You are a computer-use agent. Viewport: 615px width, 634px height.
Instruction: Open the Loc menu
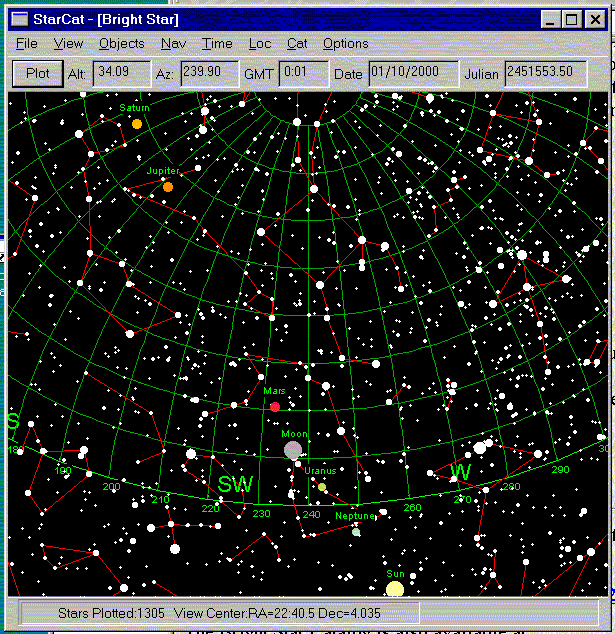[x=260, y=43]
